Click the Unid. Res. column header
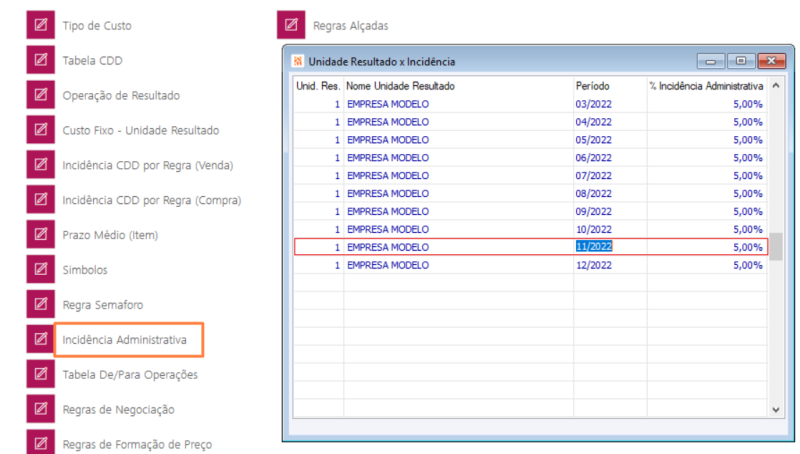The width and height of the screenshot is (800, 454). pos(318,86)
